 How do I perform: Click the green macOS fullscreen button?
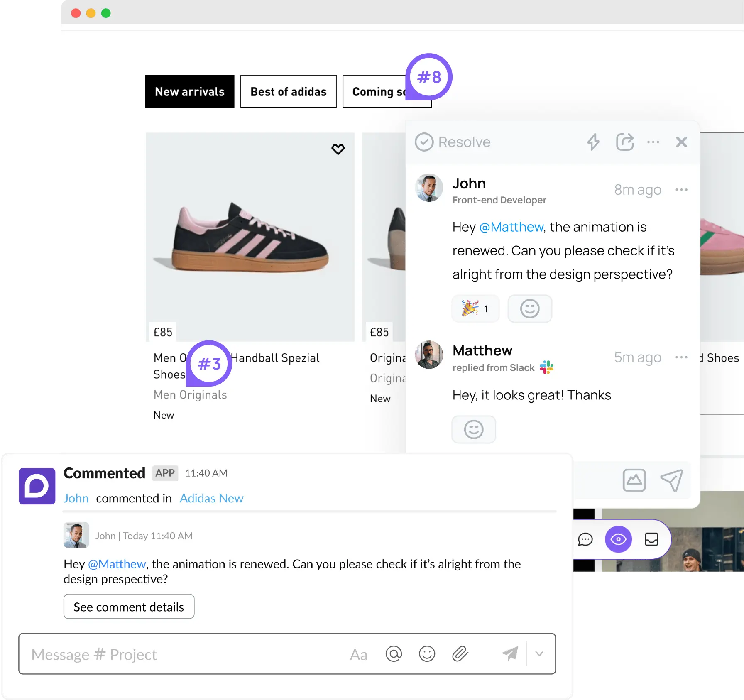[106, 13]
